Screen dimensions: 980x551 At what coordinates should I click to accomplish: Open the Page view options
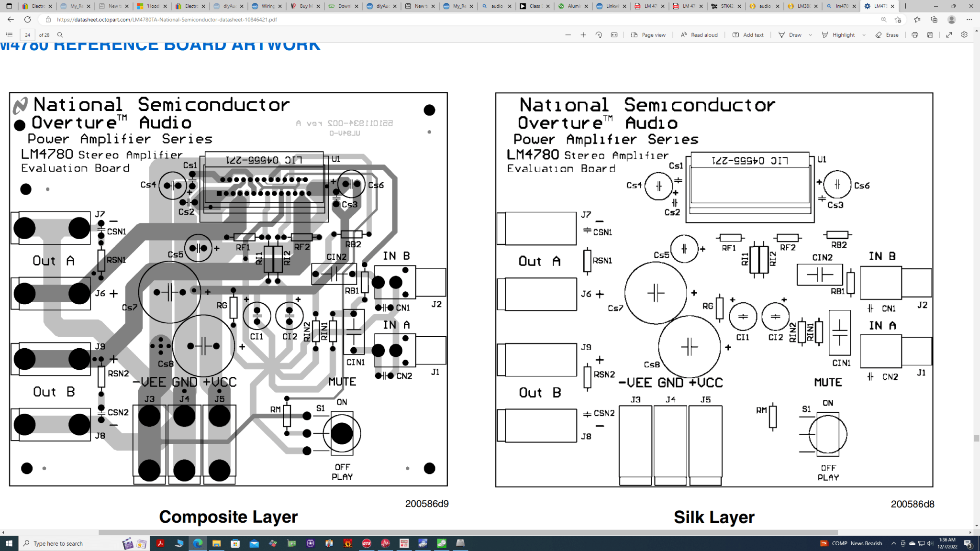(x=648, y=35)
